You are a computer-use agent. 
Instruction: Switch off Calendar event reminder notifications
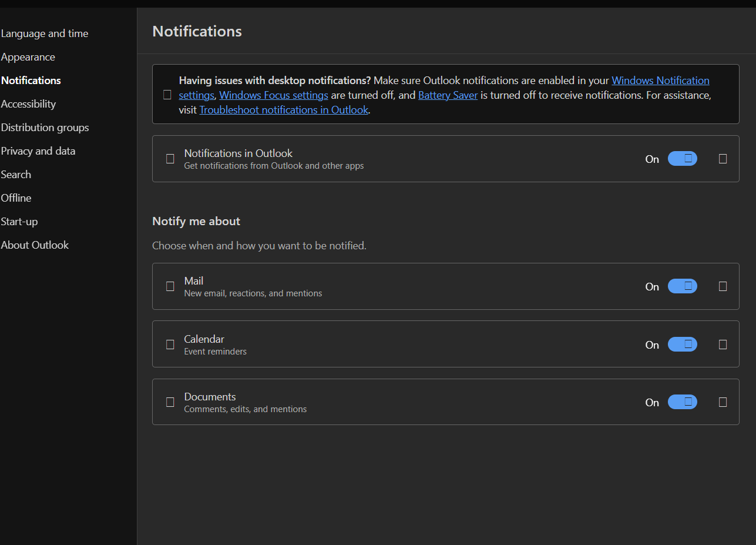pyautogui.click(x=683, y=345)
